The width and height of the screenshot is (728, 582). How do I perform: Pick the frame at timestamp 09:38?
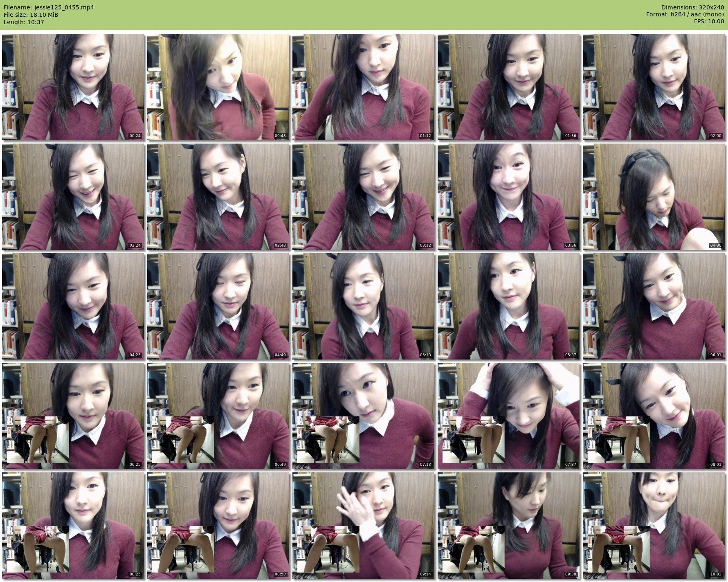pos(508,526)
